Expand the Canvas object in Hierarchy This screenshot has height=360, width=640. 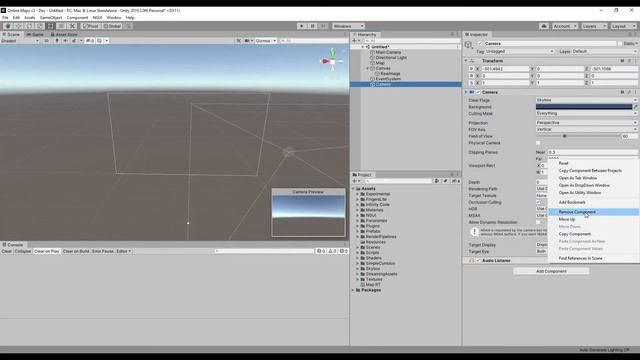coord(367,69)
